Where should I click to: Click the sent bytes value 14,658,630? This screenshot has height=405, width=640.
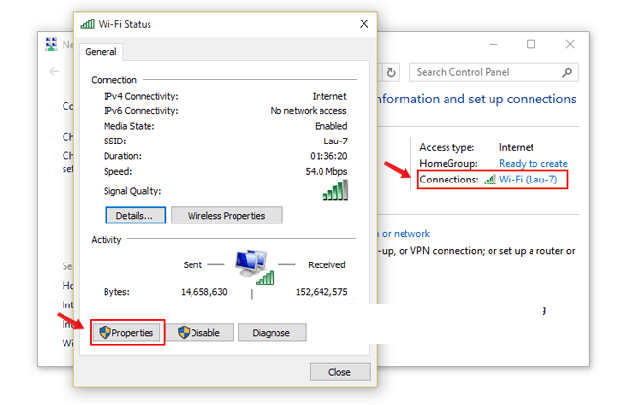(204, 292)
